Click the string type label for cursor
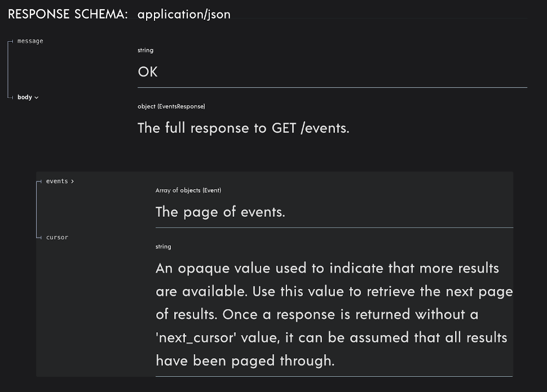 (164, 247)
